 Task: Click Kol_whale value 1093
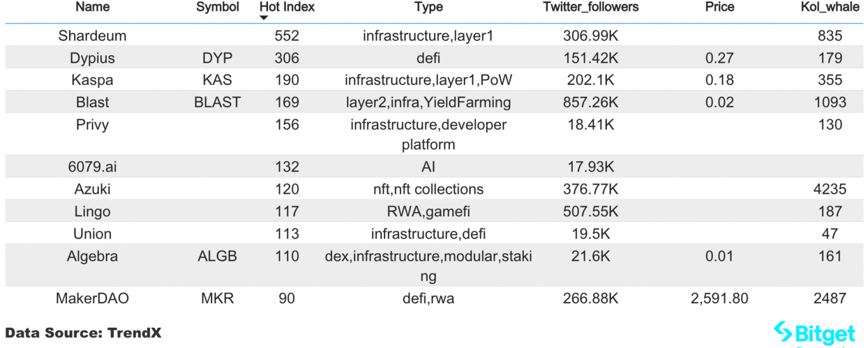830,103
